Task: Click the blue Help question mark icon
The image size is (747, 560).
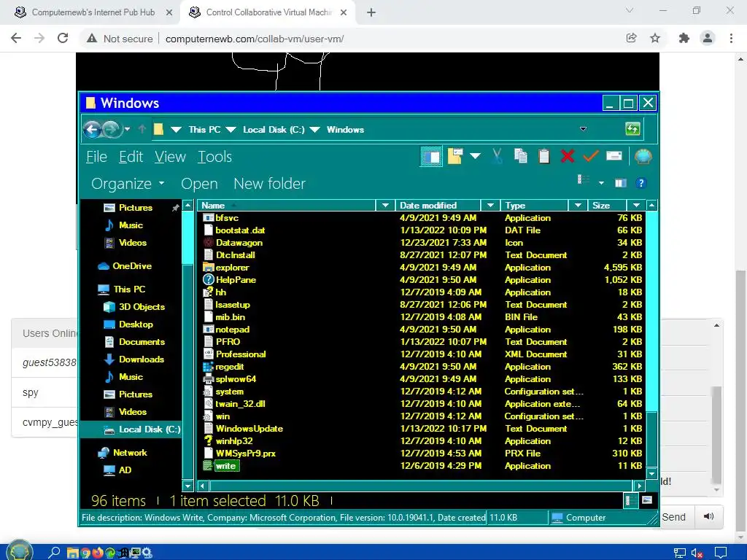Action: tap(640, 183)
